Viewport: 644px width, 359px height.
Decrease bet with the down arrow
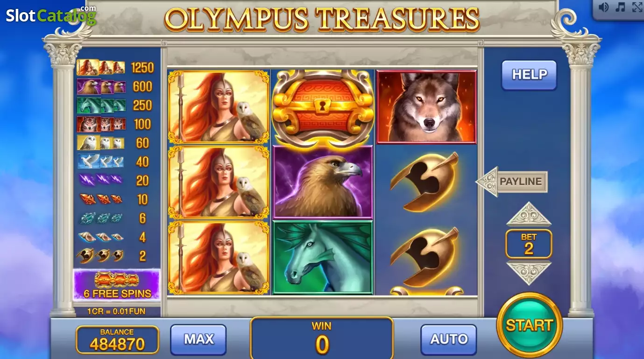(529, 273)
